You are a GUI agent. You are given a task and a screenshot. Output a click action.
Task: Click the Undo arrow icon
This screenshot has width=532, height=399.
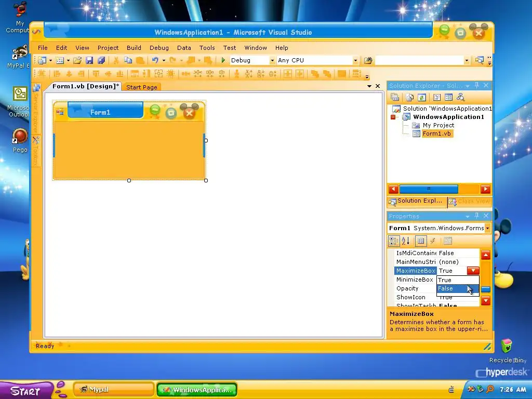click(x=155, y=60)
